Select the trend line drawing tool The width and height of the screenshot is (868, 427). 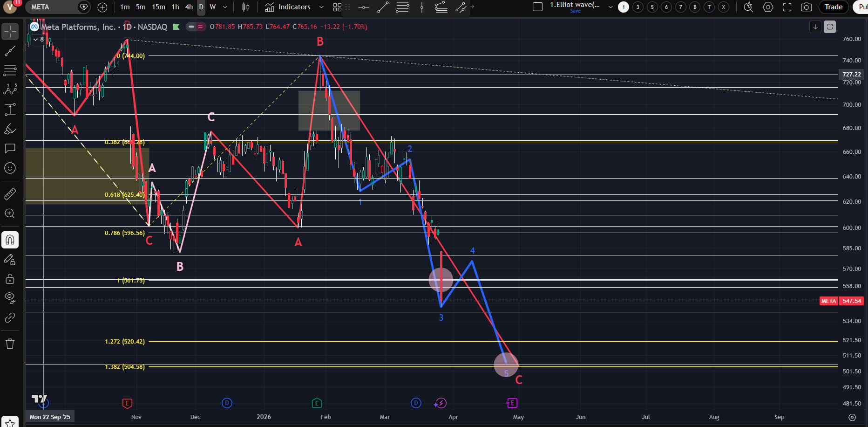click(10, 51)
